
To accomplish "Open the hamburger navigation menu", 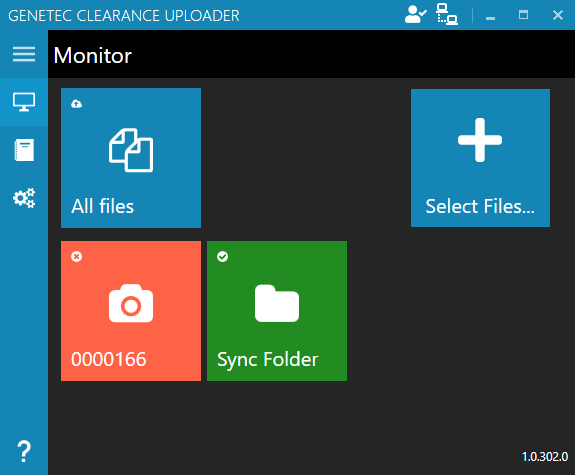I will [24, 54].
